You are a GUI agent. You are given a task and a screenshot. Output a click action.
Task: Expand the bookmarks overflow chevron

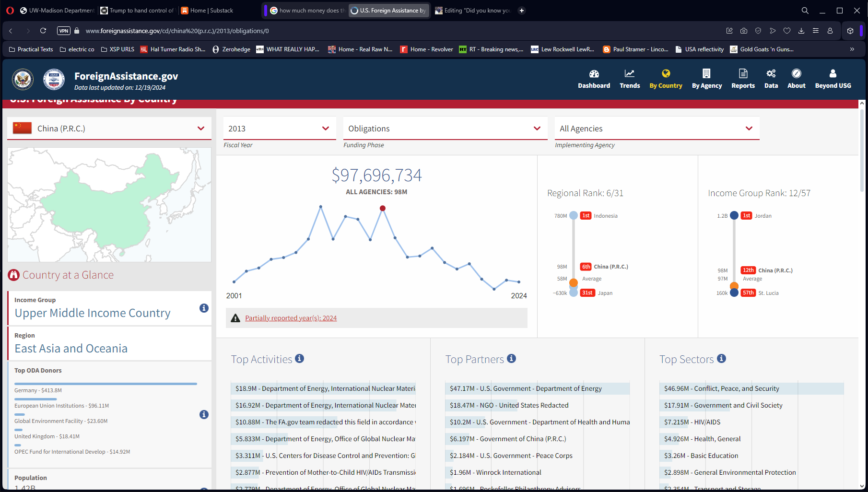tap(852, 49)
